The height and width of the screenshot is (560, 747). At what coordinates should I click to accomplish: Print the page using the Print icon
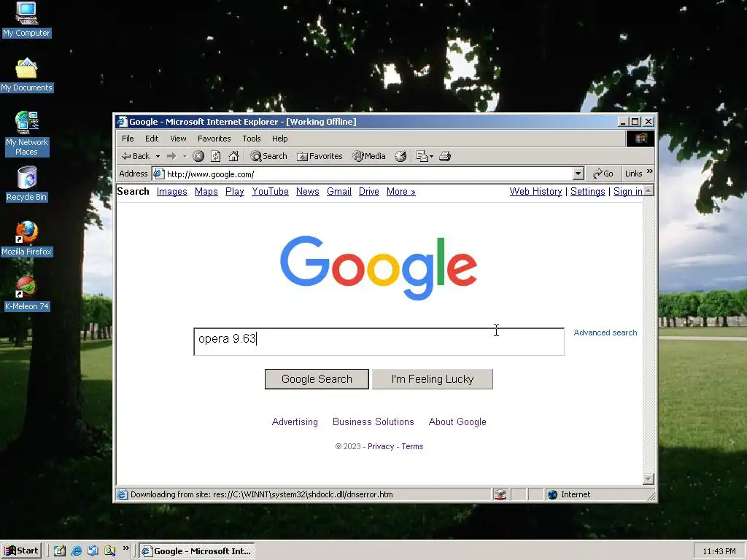tap(445, 156)
